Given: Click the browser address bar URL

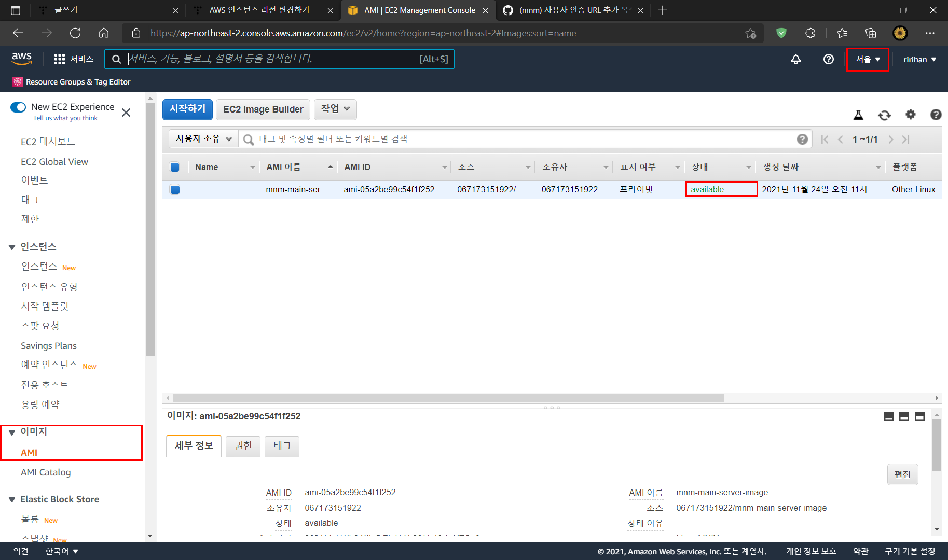Looking at the screenshot, I should click(x=363, y=33).
